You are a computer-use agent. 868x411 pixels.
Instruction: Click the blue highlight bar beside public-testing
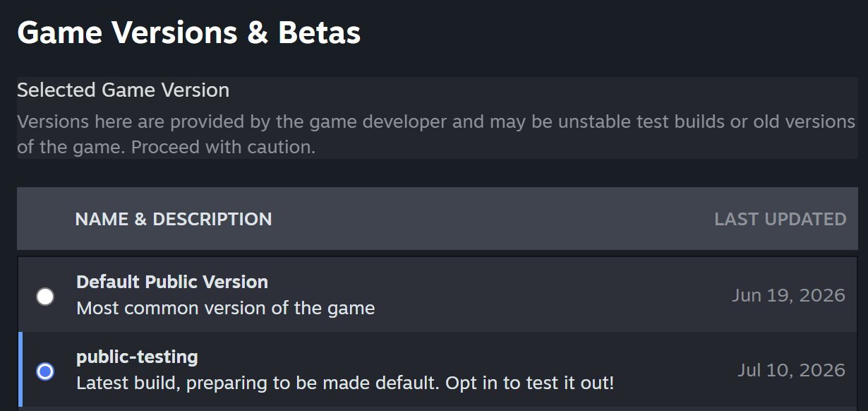(20, 369)
